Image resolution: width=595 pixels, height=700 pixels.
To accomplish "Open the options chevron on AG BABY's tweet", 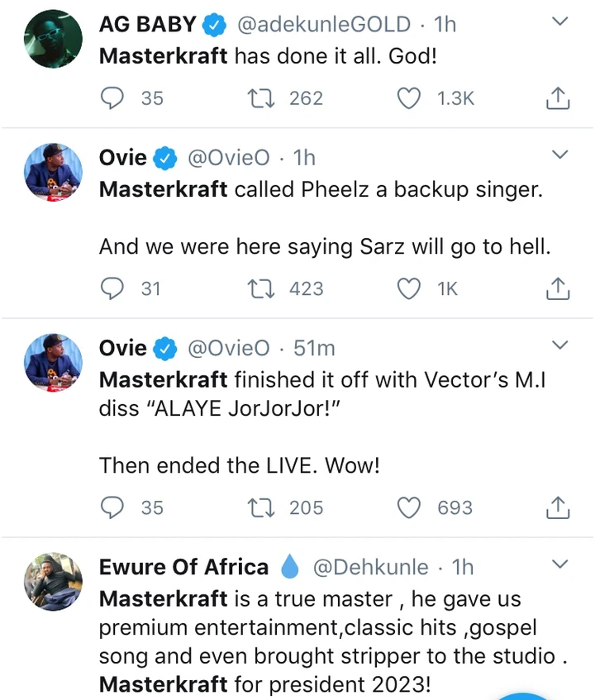I will (559, 21).
